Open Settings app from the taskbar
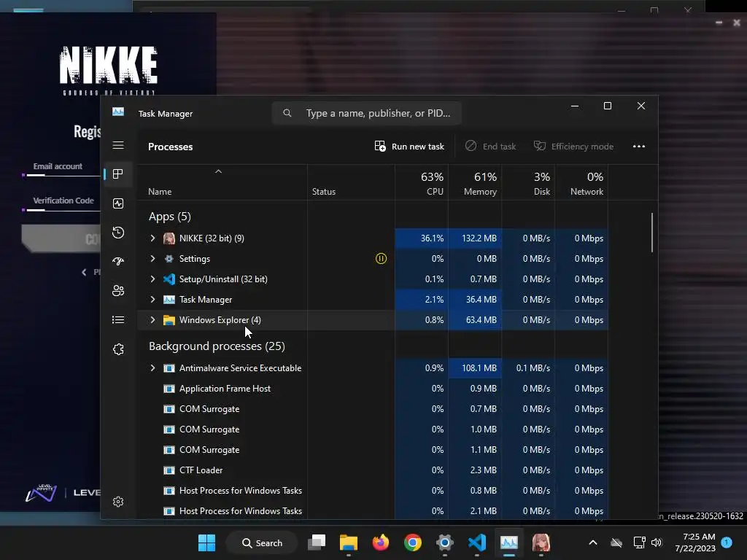747x560 pixels. 444,542
